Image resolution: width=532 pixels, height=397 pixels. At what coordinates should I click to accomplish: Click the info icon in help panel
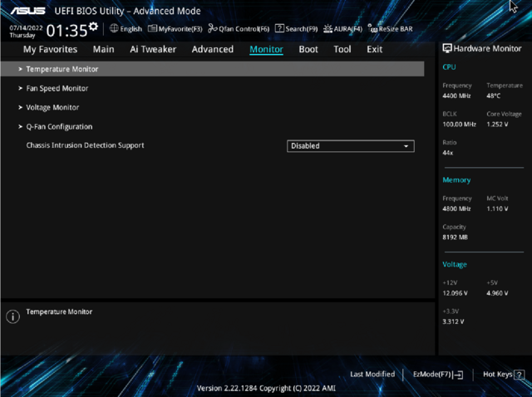coord(12,316)
